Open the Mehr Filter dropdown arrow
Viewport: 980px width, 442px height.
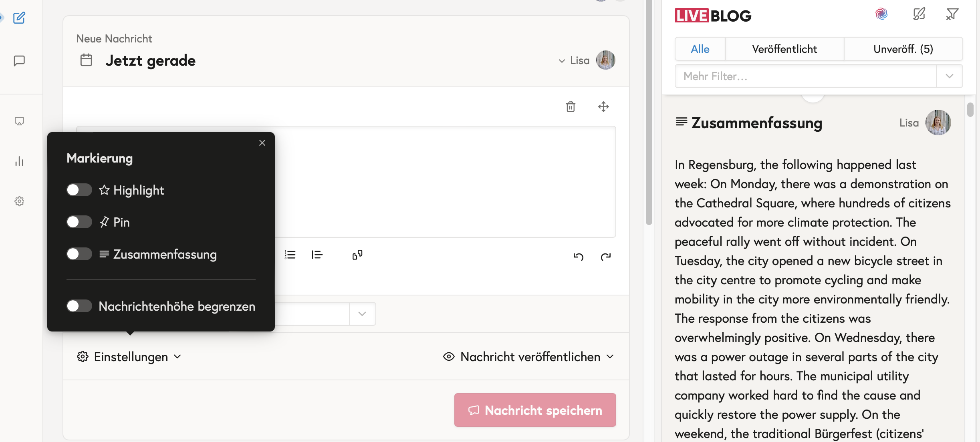coord(949,76)
